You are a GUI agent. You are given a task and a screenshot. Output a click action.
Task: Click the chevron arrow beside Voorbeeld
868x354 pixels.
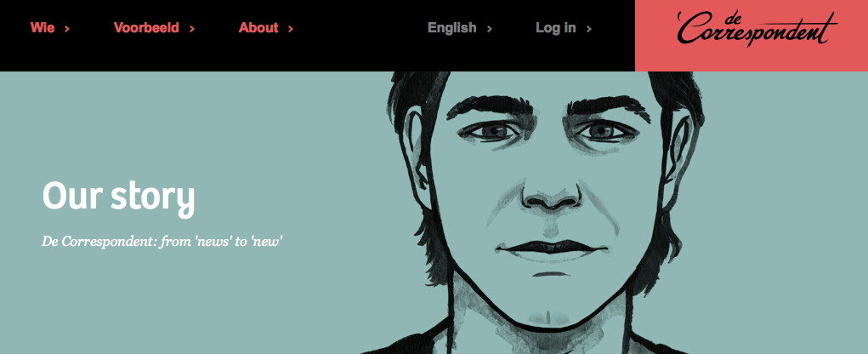tap(192, 29)
